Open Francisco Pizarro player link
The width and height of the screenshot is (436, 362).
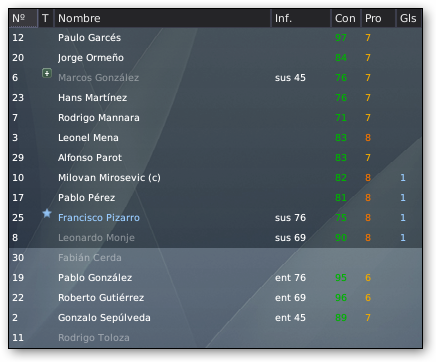pos(99,218)
